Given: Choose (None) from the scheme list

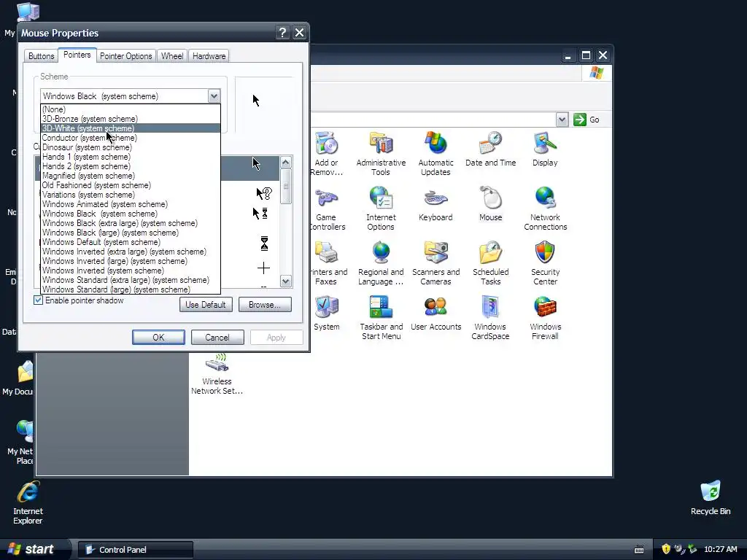Looking at the screenshot, I should [131, 109].
